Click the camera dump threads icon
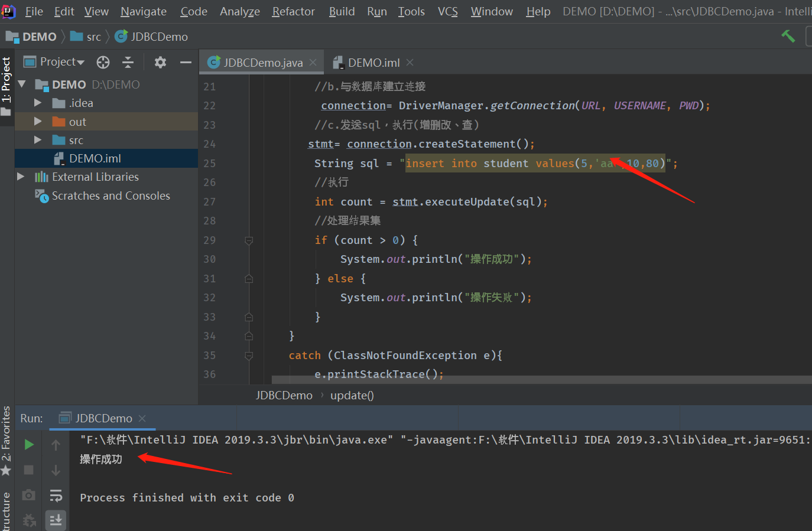Image resolution: width=812 pixels, height=531 pixels. coord(28,495)
